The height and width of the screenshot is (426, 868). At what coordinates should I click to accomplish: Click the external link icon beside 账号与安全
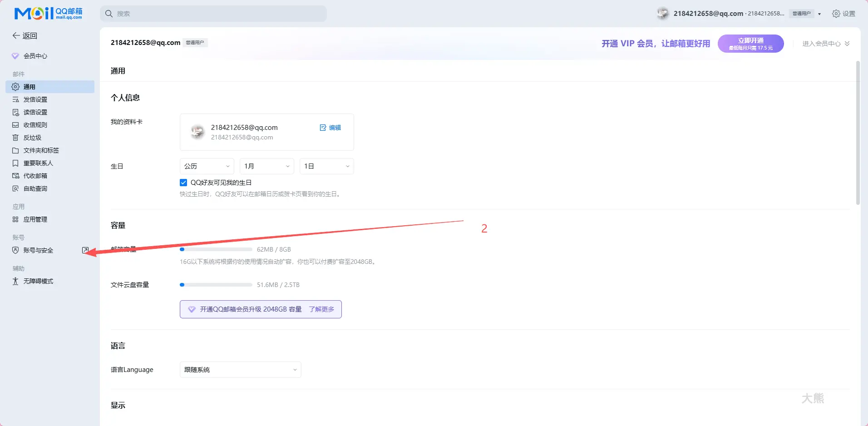point(85,250)
